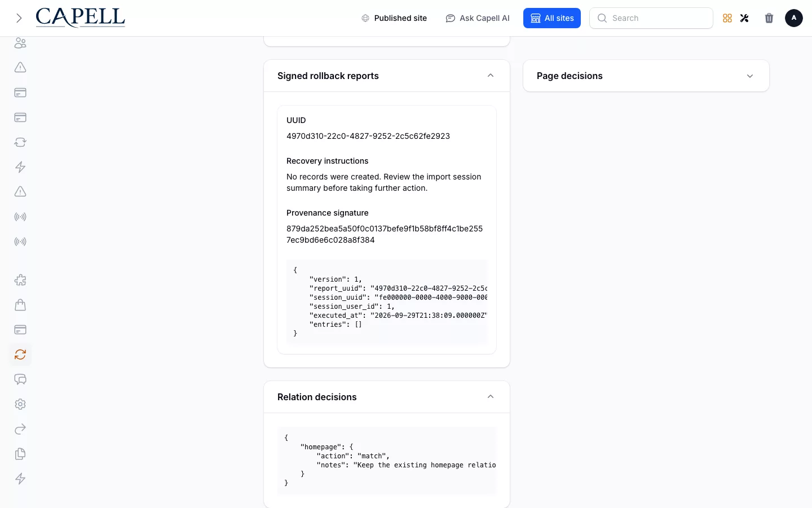The height and width of the screenshot is (508, 812).
Task: Expand the sidebar with the top-left chevron
Action: (19, 18)
